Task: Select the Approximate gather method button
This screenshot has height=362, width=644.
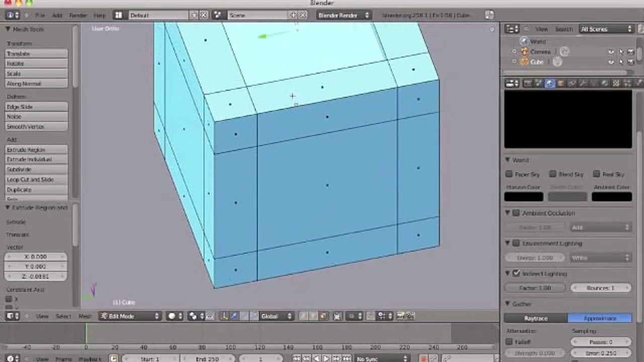Action: pos(600,318)
